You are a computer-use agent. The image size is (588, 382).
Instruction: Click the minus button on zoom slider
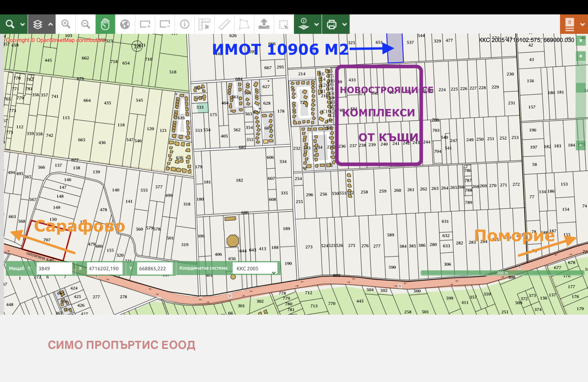click(x=581, y=144)
